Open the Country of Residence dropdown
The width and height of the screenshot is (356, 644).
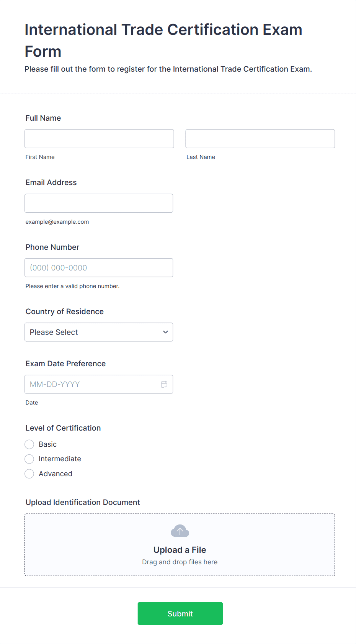click(x=99, y=332)
